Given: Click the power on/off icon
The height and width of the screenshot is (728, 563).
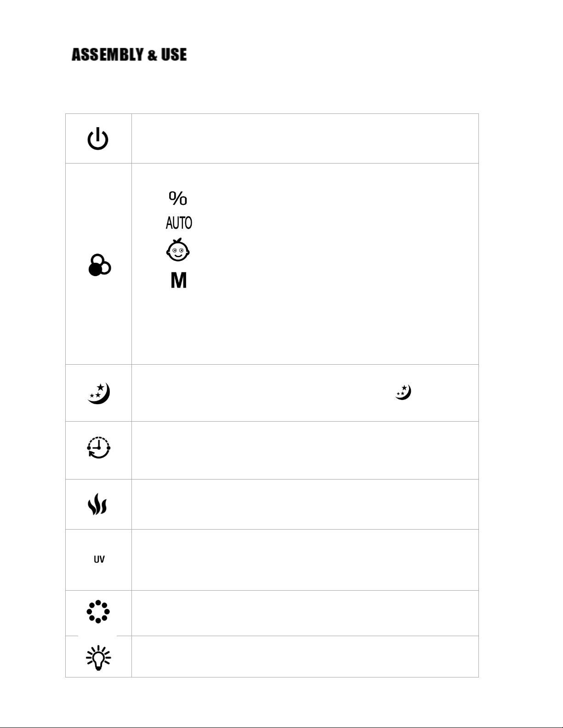Looking at the screenshot, I should point(98,139).
